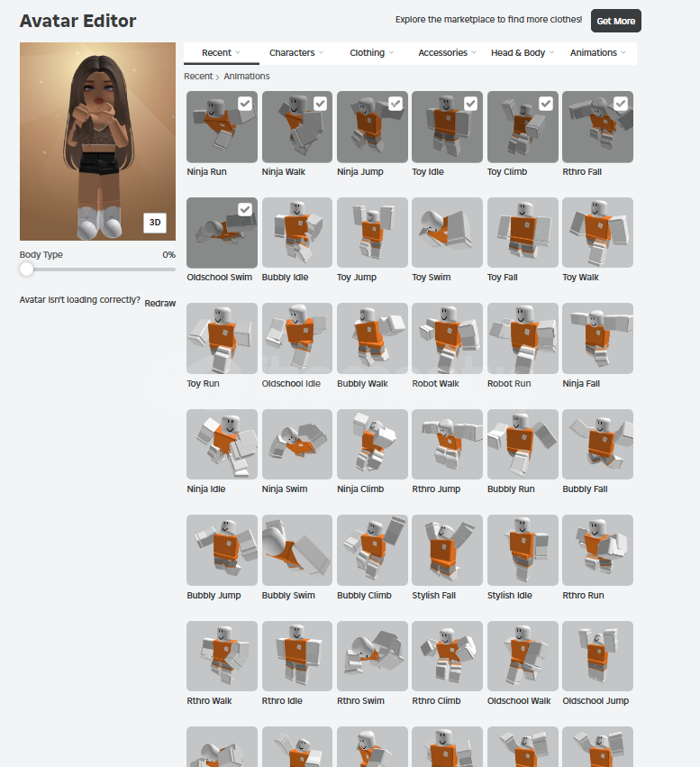Open the Animations tab
This screenshot has width=700, height=767.
tap(597, 53)
